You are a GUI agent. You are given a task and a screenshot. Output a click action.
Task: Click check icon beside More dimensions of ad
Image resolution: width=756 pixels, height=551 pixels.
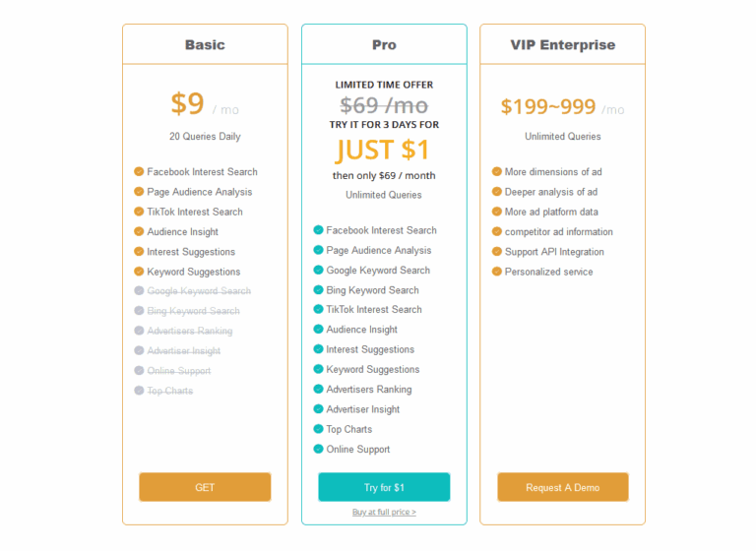tap(496, 171)
